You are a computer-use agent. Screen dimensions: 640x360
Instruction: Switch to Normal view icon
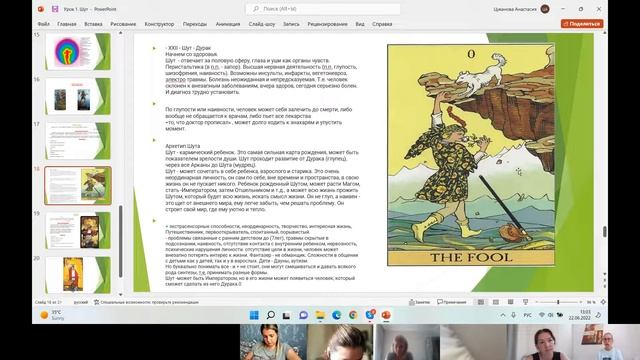[x=481, y=302]
